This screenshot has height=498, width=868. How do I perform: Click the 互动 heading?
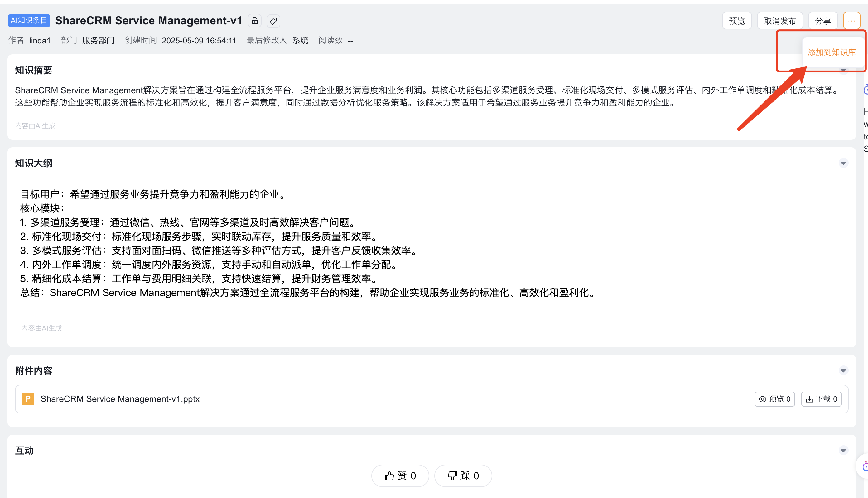(24, 451)
